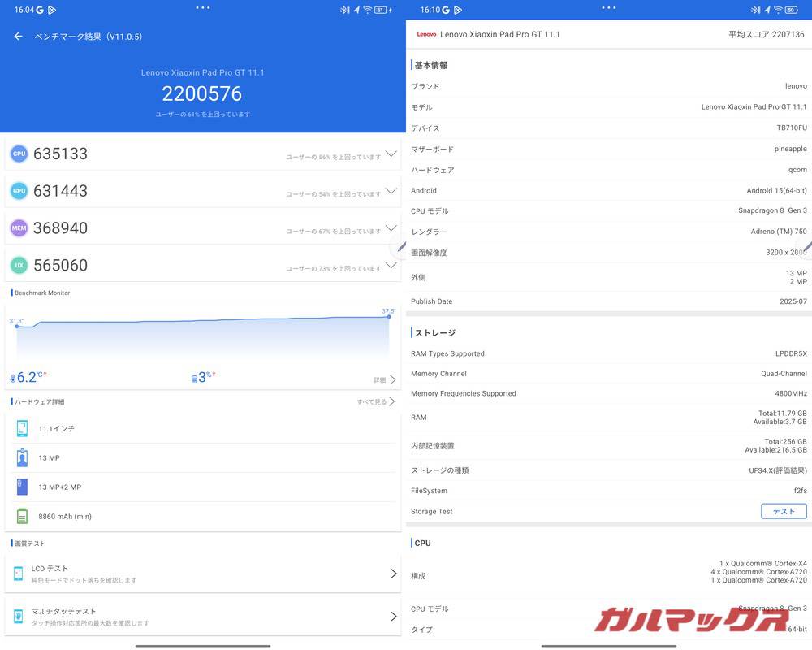
Task: Expand the UX 565060 score details
Action: (x=391, y=265)
